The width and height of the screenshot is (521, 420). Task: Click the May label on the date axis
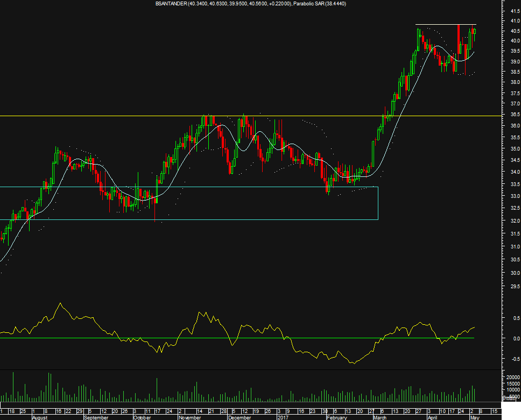473,417
